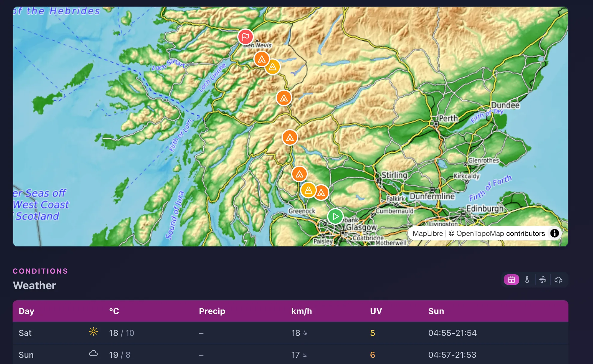This screenshot has height=364, width=593.
Task: Click the Edinburgh label on the map
Action: tap(485, 208)
